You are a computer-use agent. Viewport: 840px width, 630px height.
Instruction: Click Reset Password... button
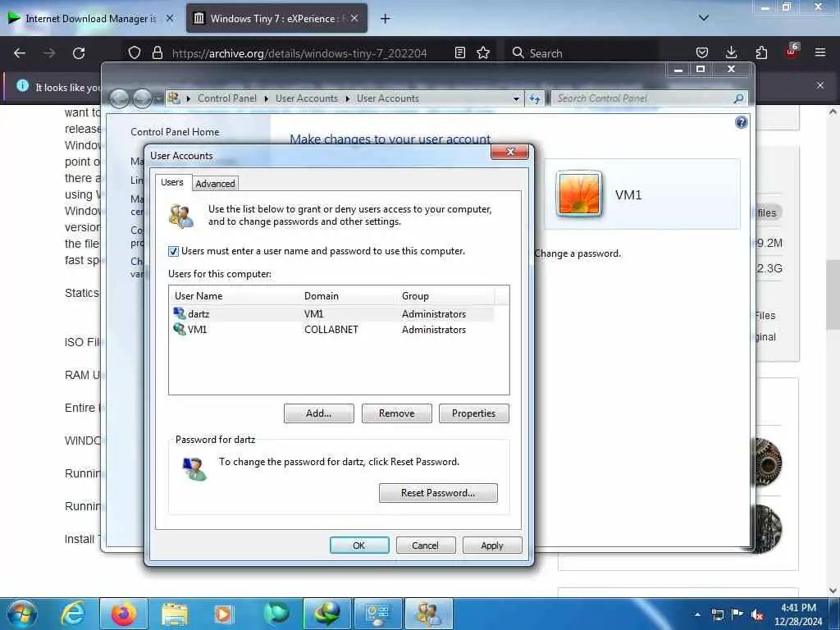pyautogui.click(x=438, y=493)
